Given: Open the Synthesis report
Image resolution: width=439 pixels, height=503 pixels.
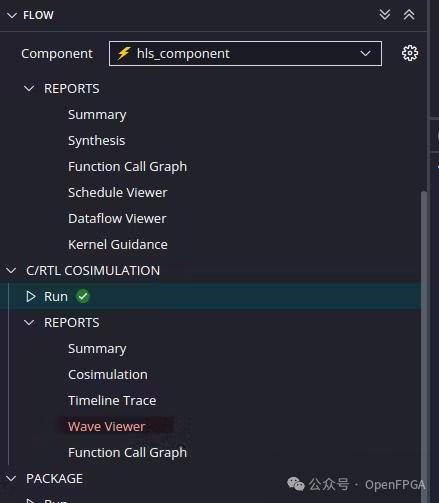Looking at the screenshot, I should pyautogui.click(x=97, y=141).
